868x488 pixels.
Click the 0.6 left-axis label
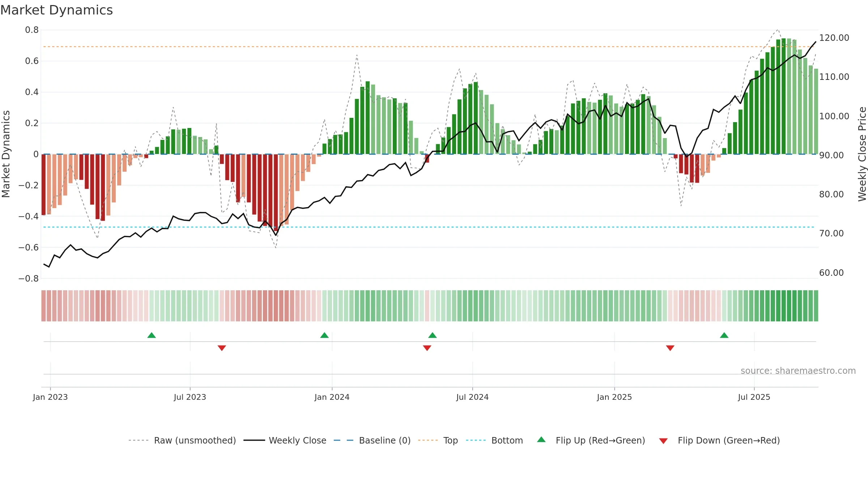coord(32,61)
